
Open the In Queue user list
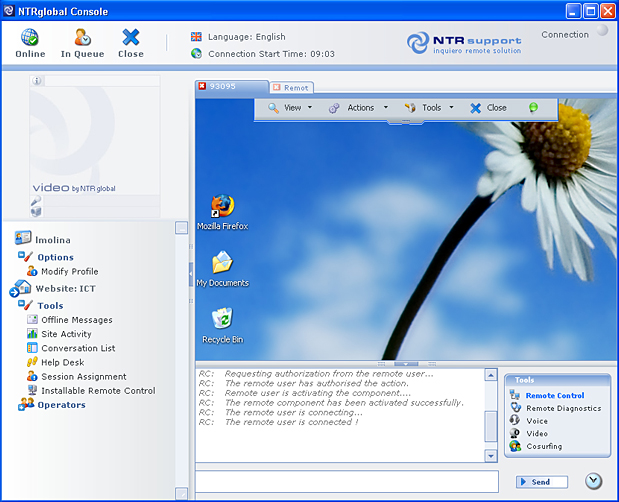(81, 38)
